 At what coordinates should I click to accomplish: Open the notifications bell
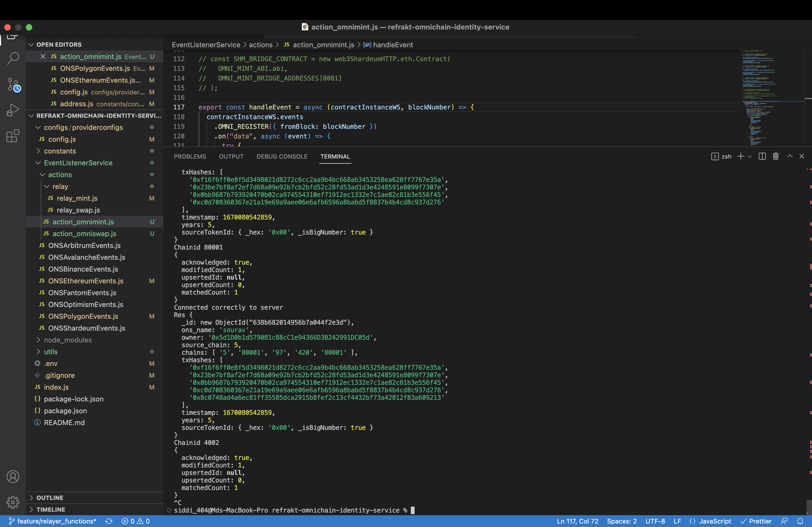point(800,521)
